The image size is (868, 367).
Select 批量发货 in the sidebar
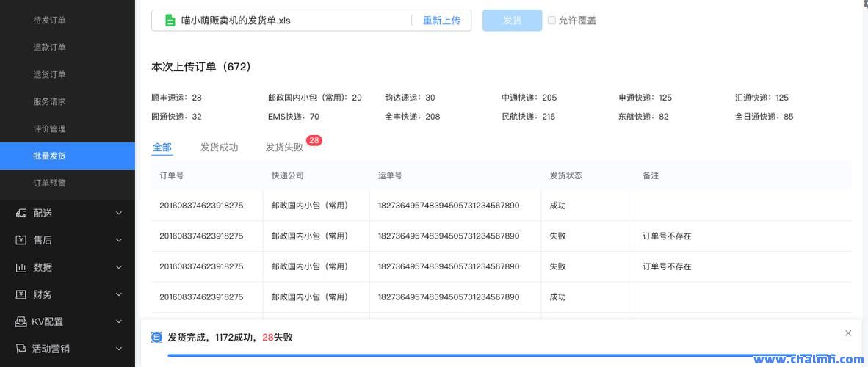point(68,156)
